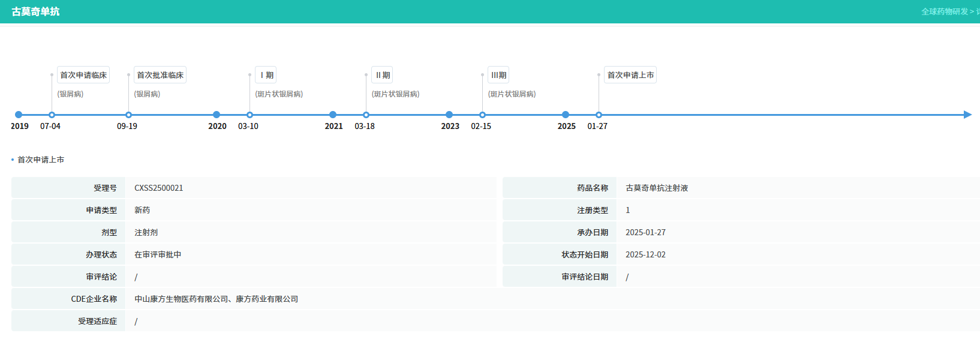Click the 2023 year marker dot
Screen dimensions: 980x342
point(449,115)
